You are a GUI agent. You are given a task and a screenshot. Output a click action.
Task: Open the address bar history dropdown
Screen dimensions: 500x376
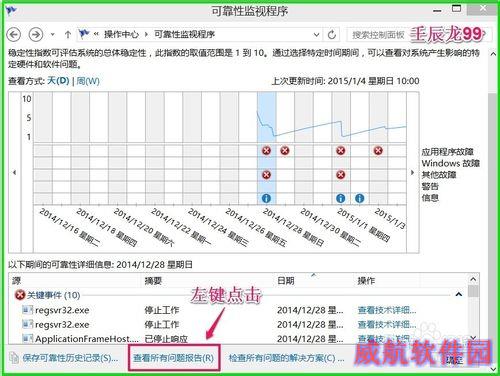(316, 35)
